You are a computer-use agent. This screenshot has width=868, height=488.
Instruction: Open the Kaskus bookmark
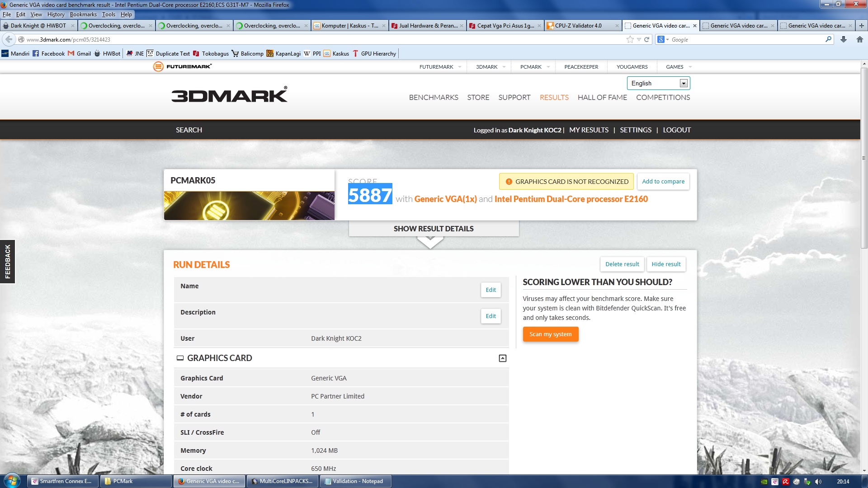click(336, 53)
